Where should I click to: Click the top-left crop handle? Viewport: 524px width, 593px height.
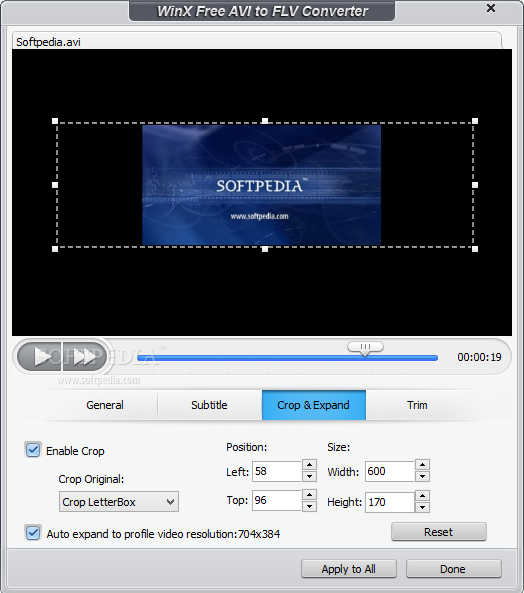(x=55, y=121)
